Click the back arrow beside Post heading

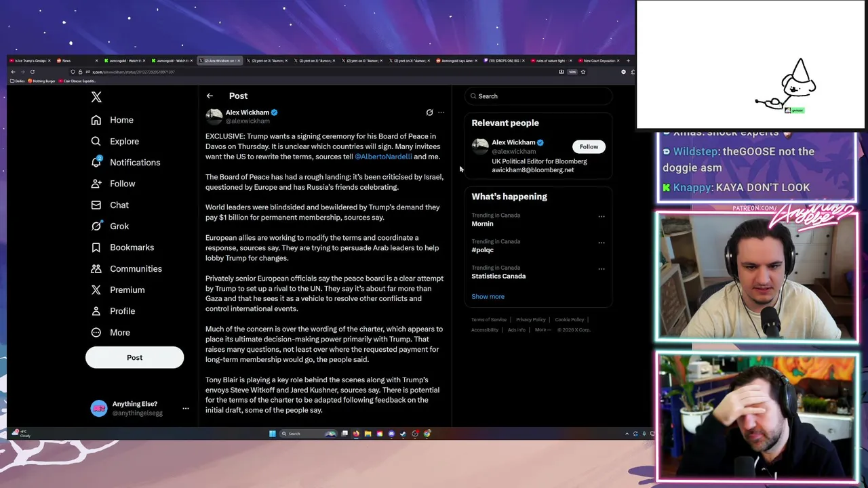coord(210,96)
